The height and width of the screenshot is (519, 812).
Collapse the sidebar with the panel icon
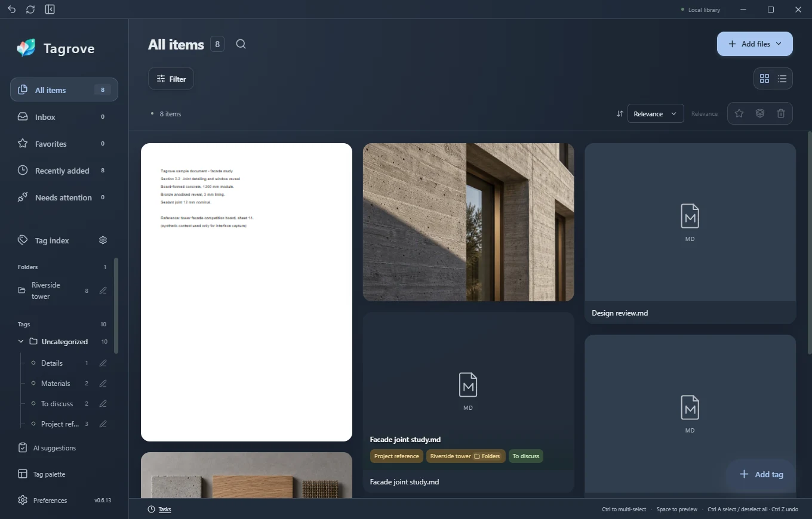[x=50, y=10]
